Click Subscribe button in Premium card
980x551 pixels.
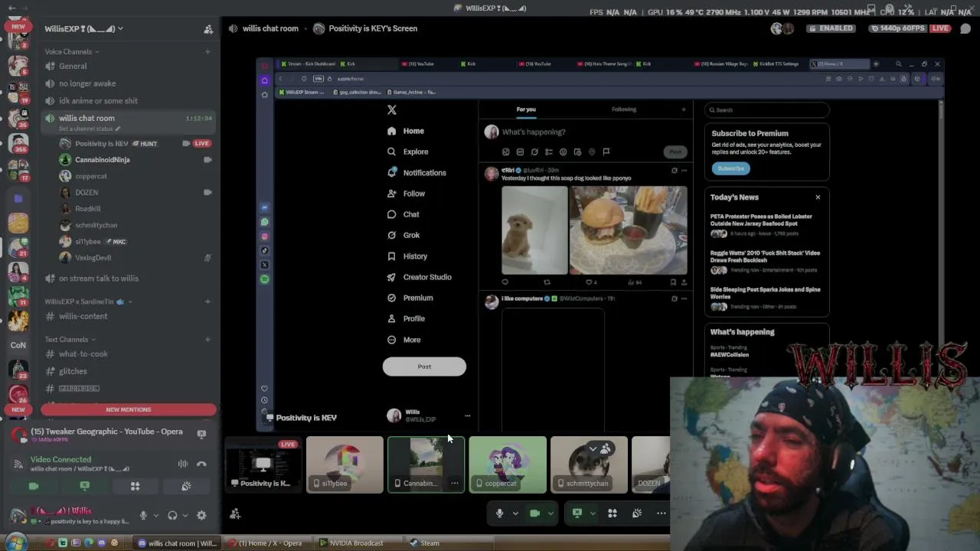pos(730,168)
